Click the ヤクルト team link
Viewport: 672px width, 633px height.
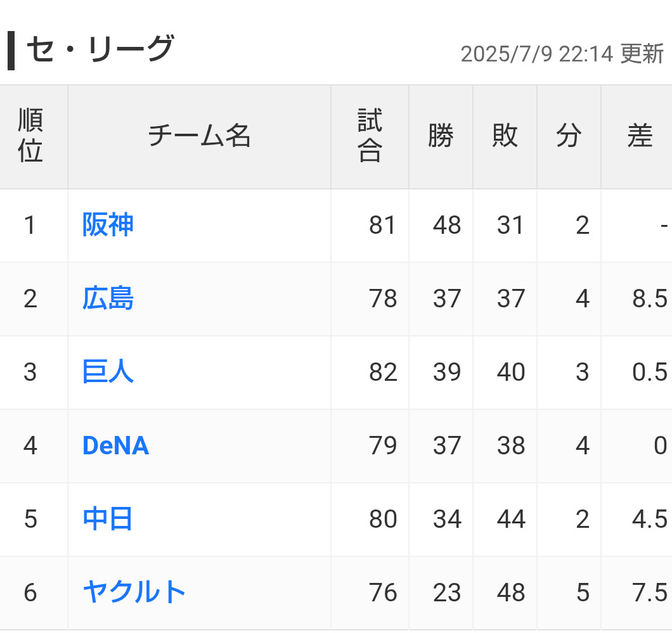coord(134,592)
